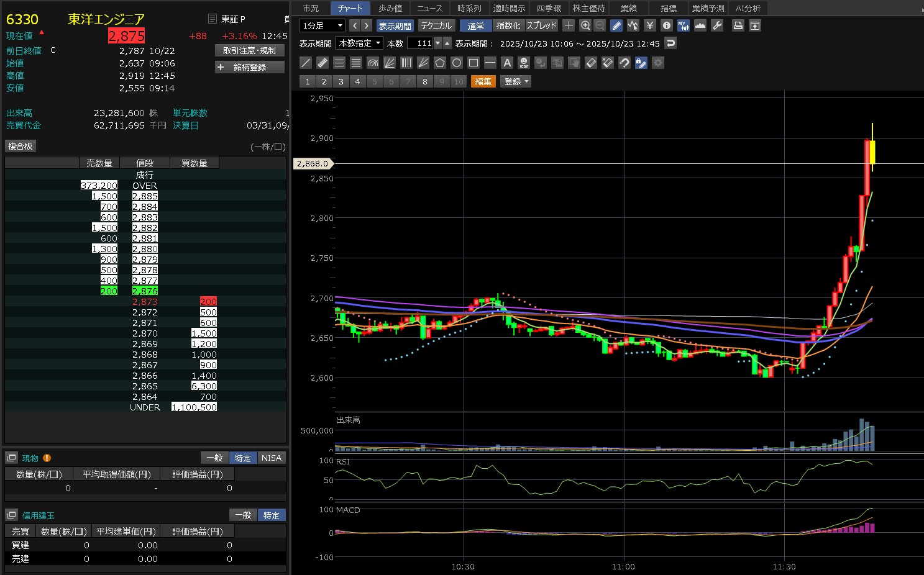
Task: Toggle the 指数化 chart mode
Action: [508, 25]
